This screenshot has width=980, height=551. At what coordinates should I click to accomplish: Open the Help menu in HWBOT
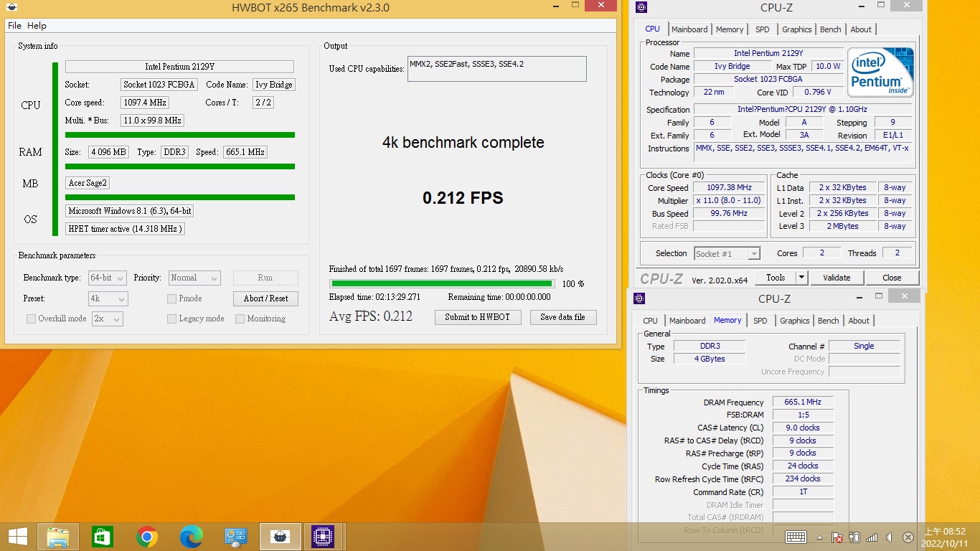click(37, 26)
